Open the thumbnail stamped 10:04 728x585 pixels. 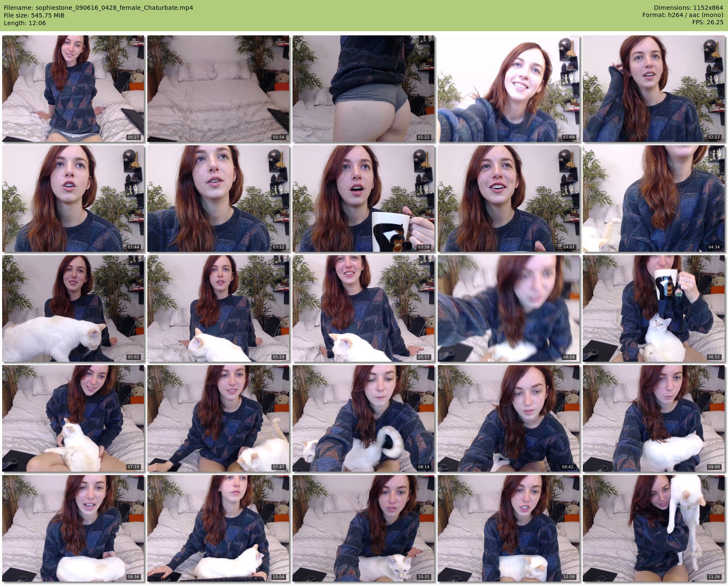(x=218, y=528)
